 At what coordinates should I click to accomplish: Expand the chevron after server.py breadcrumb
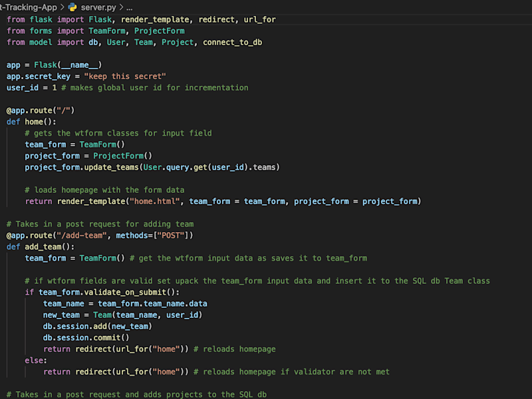pos(121,7)
